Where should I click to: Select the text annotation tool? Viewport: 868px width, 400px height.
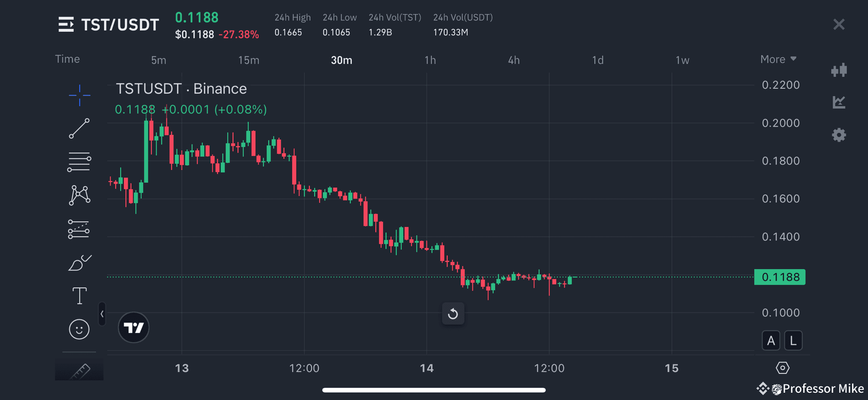click(x=79, y=295)
